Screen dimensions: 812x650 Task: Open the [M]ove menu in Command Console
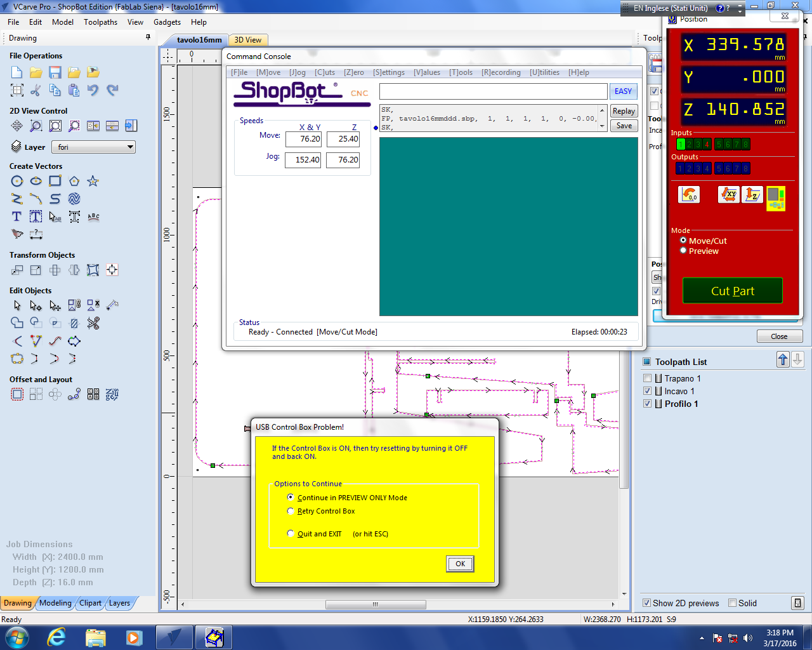point(268,72)
